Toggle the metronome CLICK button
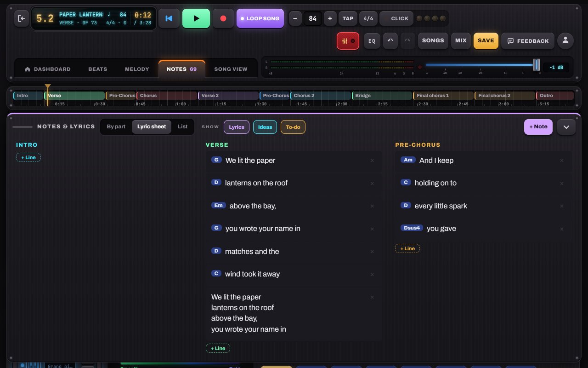Viewport: 588px width, 368px height. 396,18
